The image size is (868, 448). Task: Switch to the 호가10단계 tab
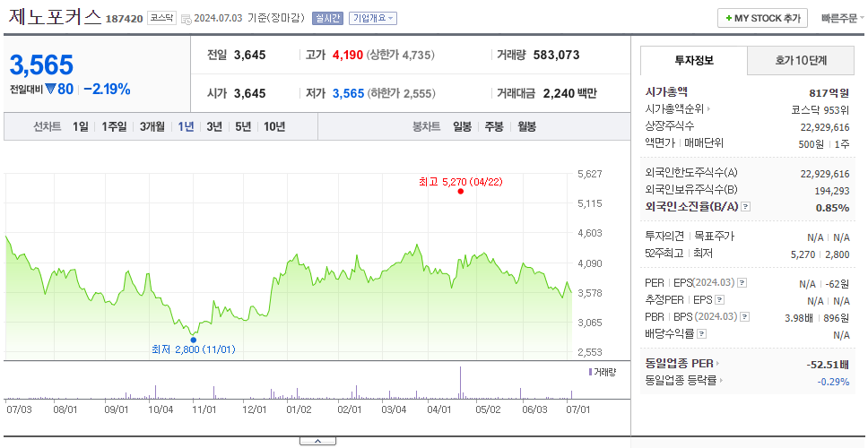click(801, 61)
